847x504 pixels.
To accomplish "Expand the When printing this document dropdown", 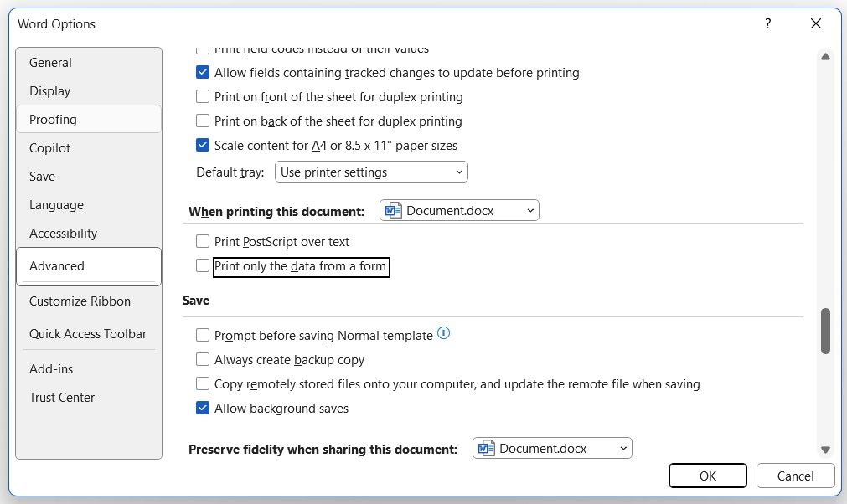I will click(459, 211).
